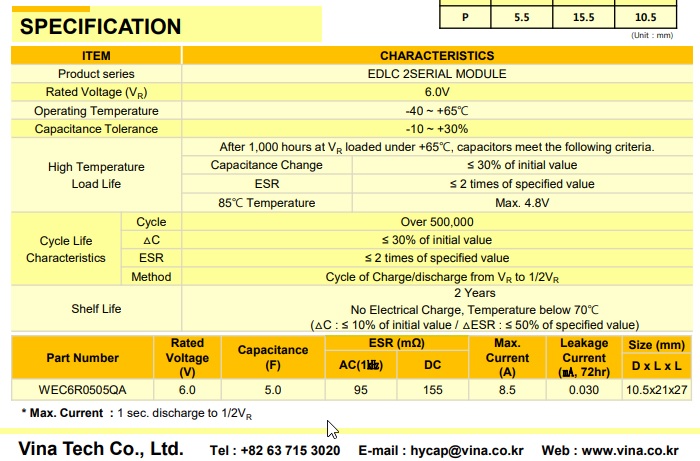The width and height of the screenshot is (700, 461).
Task: Click the △C row's '≤ 30% of initial value'
Action: click(437, 240)
